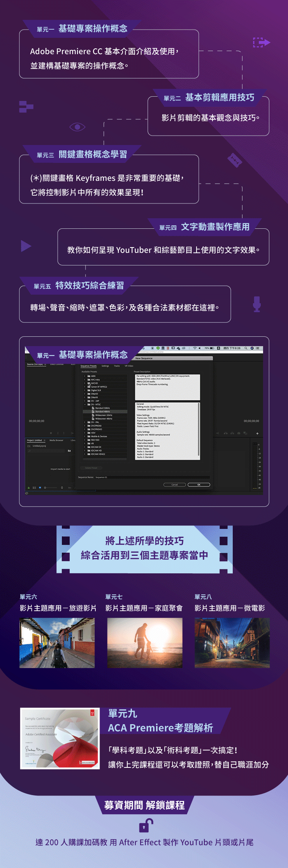Click the Untitled.prproj project file name
Image resolution: width=288 pixels, height=868 pixels.
(39, 446)
